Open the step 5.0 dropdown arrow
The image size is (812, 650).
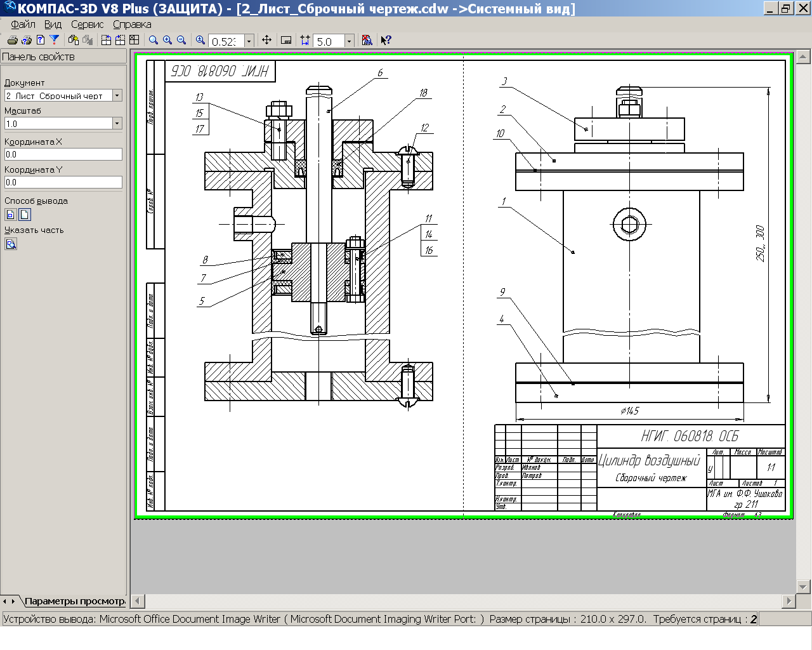tap(349, 41)
